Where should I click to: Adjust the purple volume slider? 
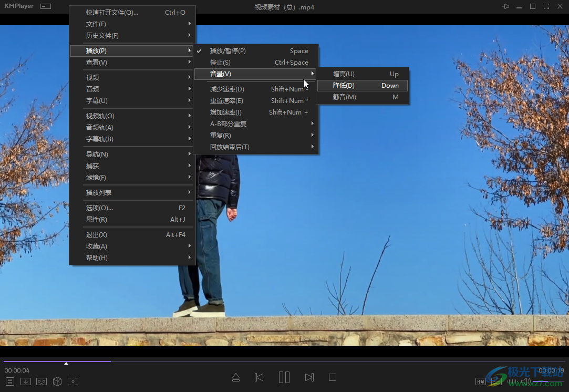(x=548, y=381)
